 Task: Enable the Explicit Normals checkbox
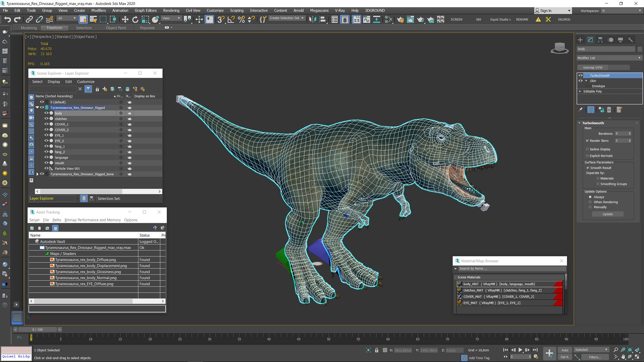[587, 156]
